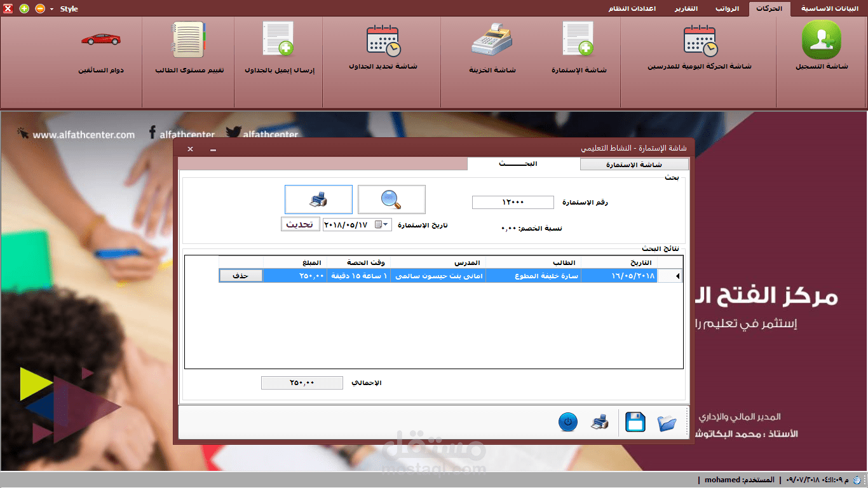Click the www.alfathcenter.com website link
The height and width of the screenshot is (488, 868).
[x=83, y=135]
